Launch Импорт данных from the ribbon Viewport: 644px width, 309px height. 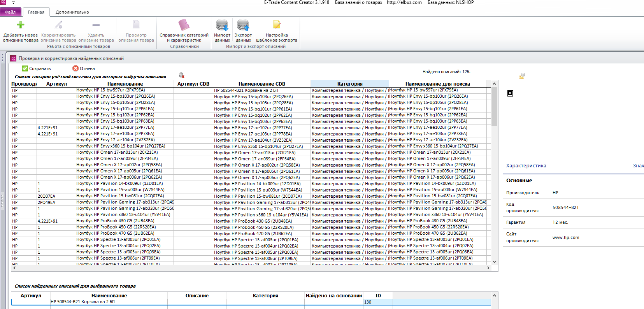click(x=222, y=30)
